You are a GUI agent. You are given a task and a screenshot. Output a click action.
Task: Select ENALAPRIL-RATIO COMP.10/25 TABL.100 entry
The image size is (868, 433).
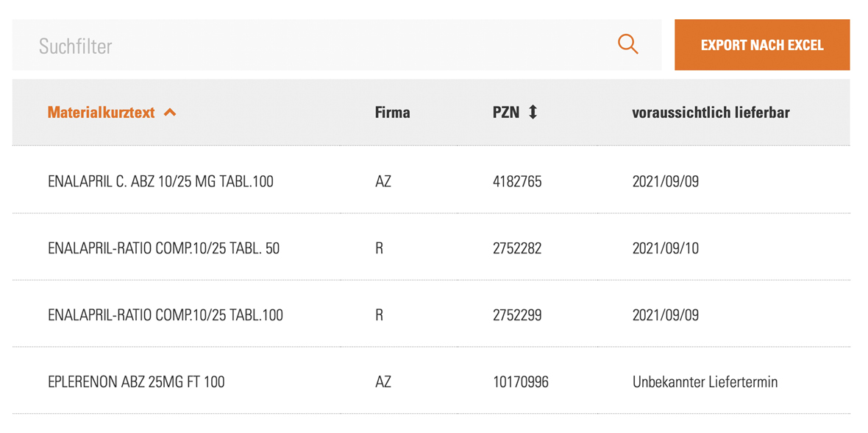[x=165, y=315]
